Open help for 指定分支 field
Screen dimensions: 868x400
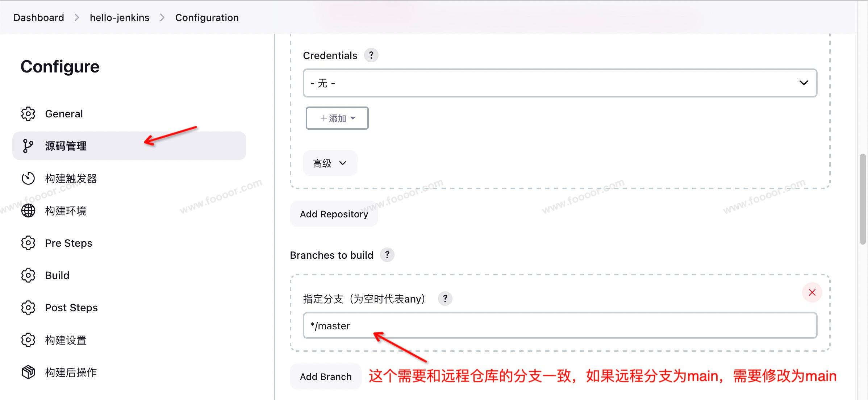(x=445, y=299)
